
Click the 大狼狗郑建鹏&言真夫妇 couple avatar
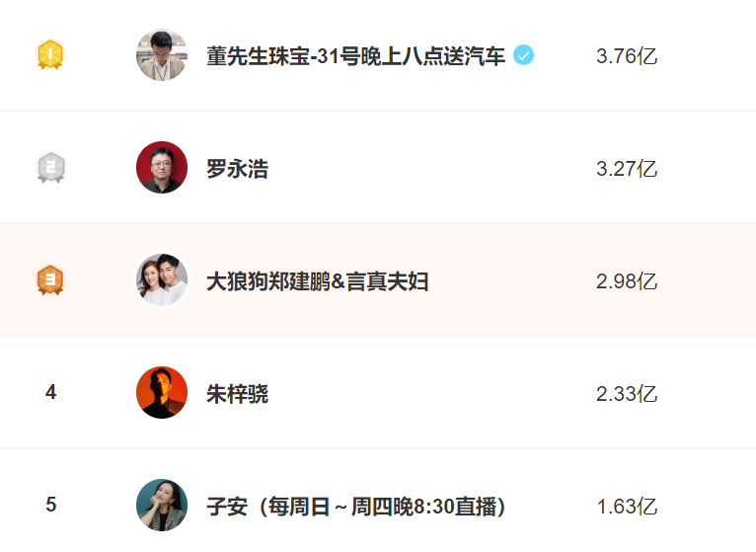tap(162, 280)
